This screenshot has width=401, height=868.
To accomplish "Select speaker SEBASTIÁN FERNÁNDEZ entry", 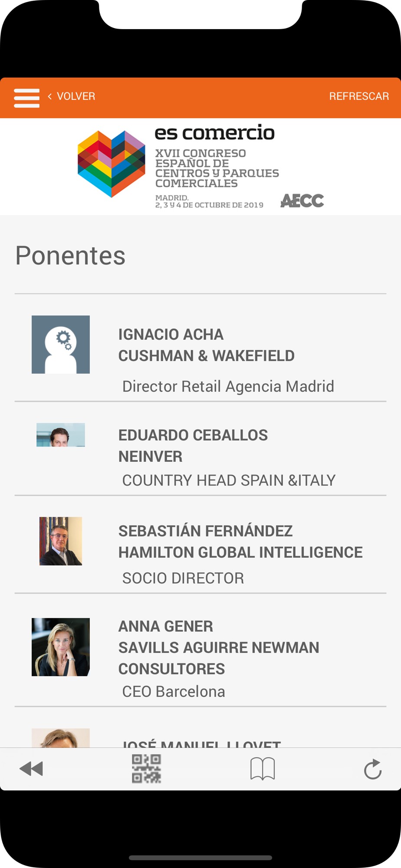I will pos(200,544).
